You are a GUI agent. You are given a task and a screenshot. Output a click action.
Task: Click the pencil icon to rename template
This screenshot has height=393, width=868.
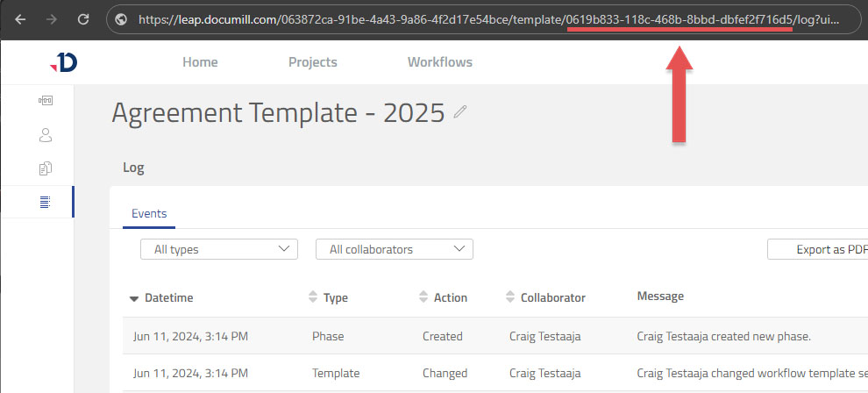(460, 112)
